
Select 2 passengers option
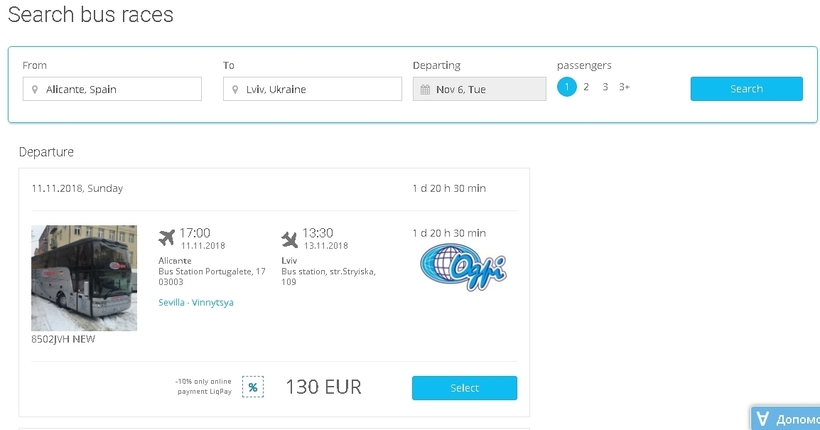tap(586, 87)
